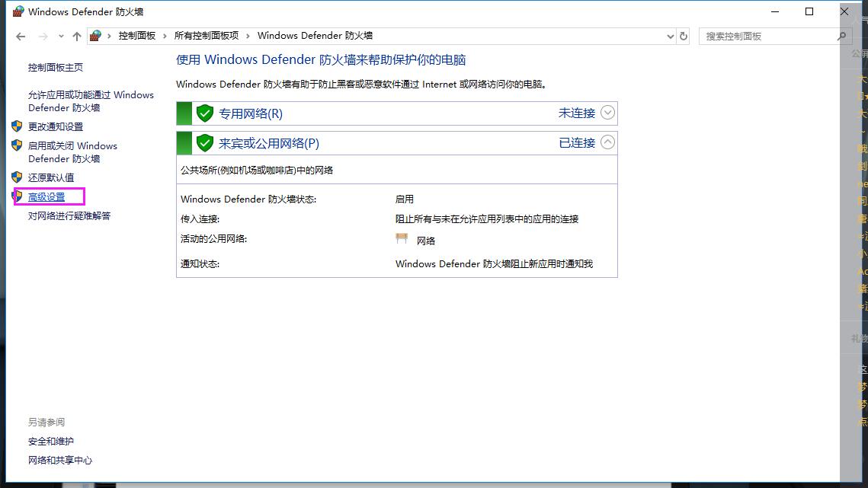Open the recent locations dropdown arrow
Image resolution: width=868 pixels, height=488 pixels.
(61, 37)
